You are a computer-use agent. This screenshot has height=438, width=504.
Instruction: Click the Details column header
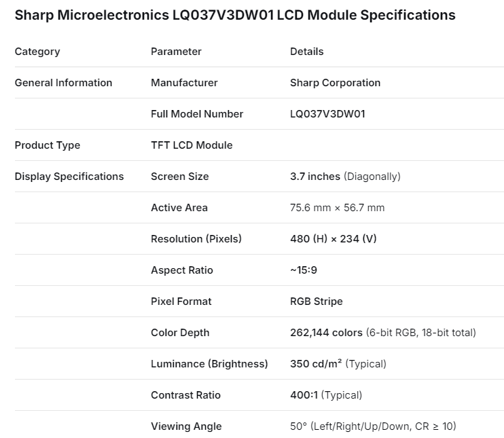tap(306, 52)
